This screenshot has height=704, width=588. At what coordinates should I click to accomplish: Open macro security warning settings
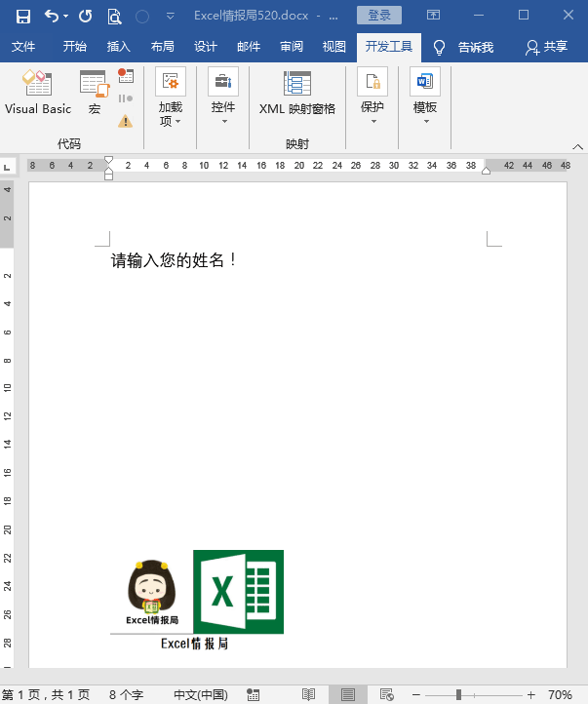point(125,121)
